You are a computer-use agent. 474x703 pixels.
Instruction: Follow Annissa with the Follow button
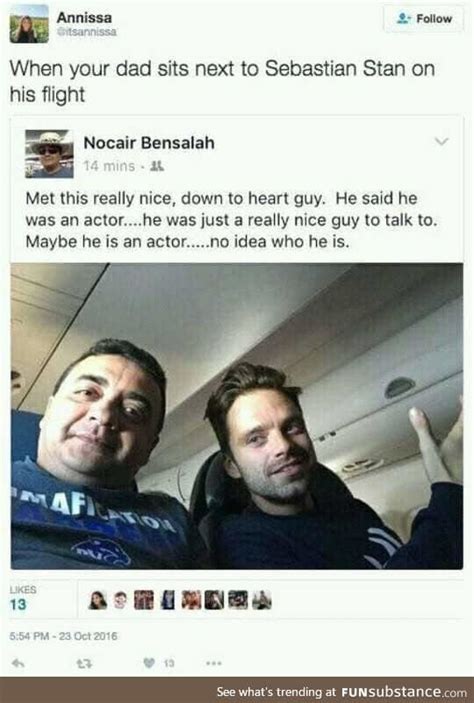(423, 19)
